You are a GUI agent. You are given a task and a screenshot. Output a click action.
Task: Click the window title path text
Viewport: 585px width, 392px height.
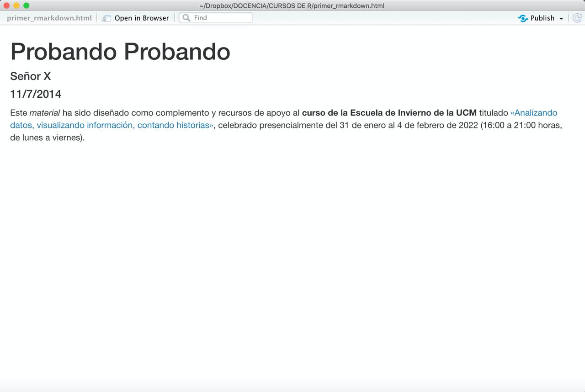click(292, 5)
